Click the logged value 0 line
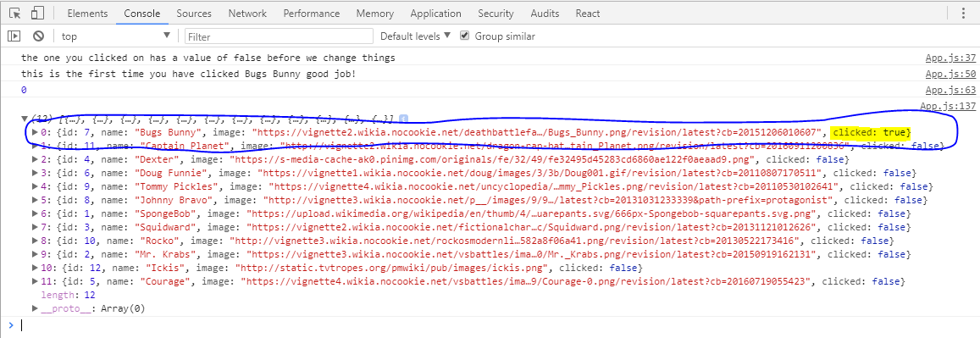The width and height of the screenshot is (980, 338). coord(24,91)
